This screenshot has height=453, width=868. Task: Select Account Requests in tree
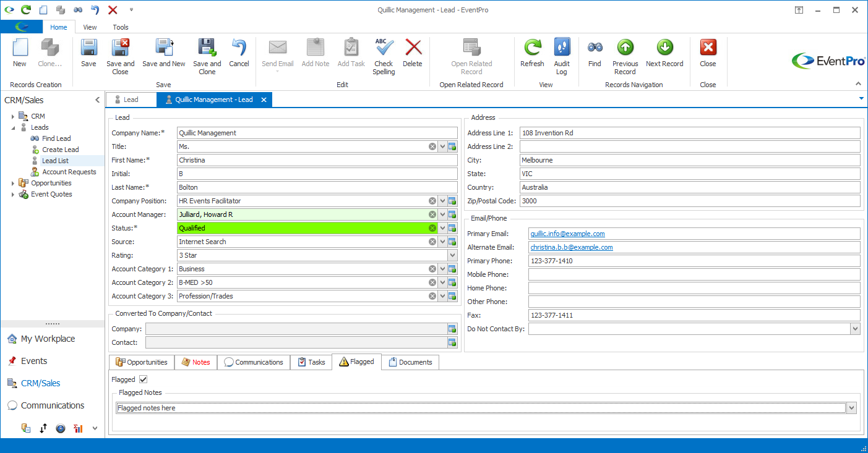click(69, 172)
